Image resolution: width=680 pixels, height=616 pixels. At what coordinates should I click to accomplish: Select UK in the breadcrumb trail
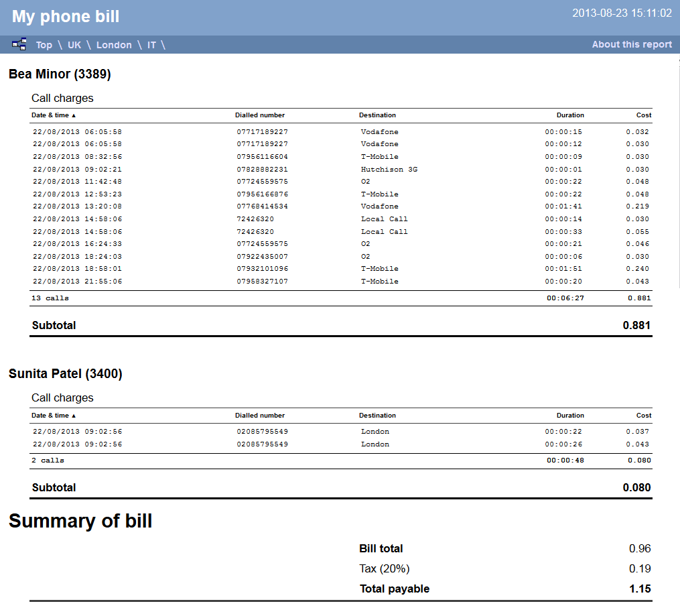pos(74,45)
